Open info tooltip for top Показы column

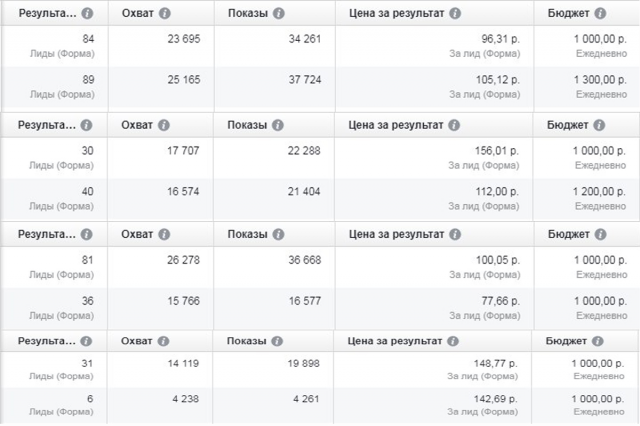click(279, 13)
